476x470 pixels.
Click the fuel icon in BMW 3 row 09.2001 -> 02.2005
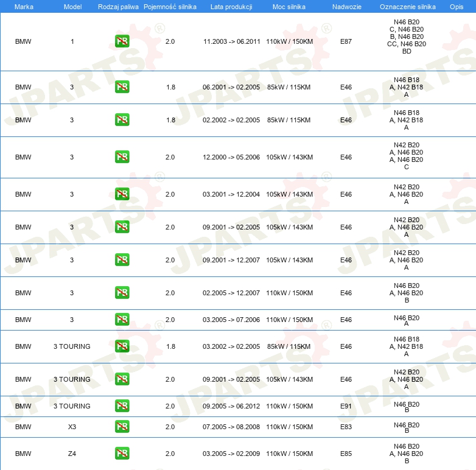click(122, 227)
